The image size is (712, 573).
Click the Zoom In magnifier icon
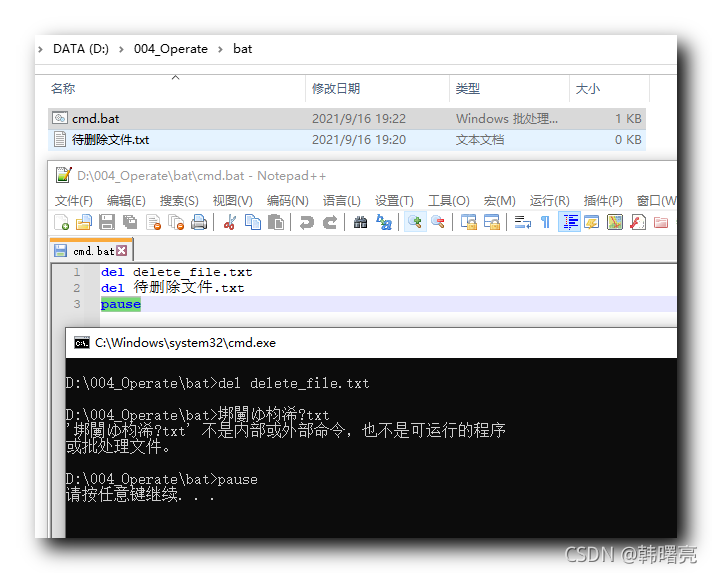coord(415,222)
